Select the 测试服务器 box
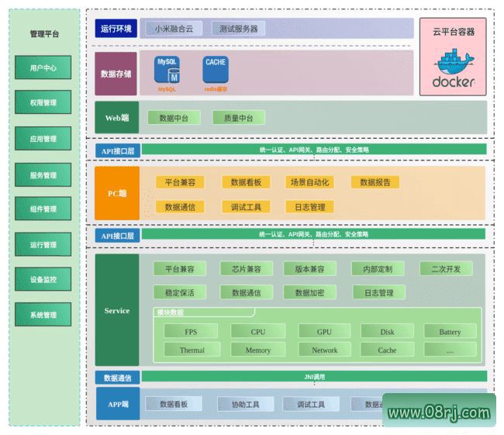The height and width of the screenshot is (435, 504). coord(238,29)
